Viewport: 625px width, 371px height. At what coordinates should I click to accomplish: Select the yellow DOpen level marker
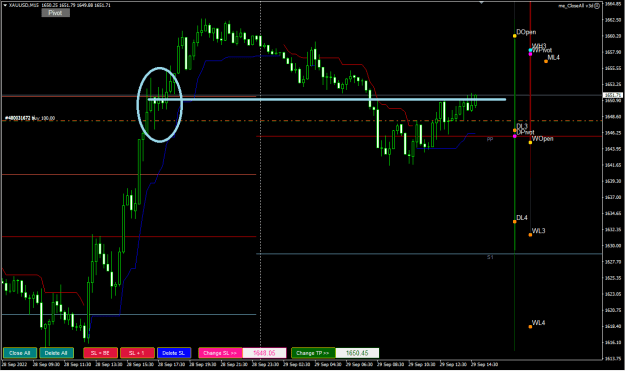(x=515, y=36)
